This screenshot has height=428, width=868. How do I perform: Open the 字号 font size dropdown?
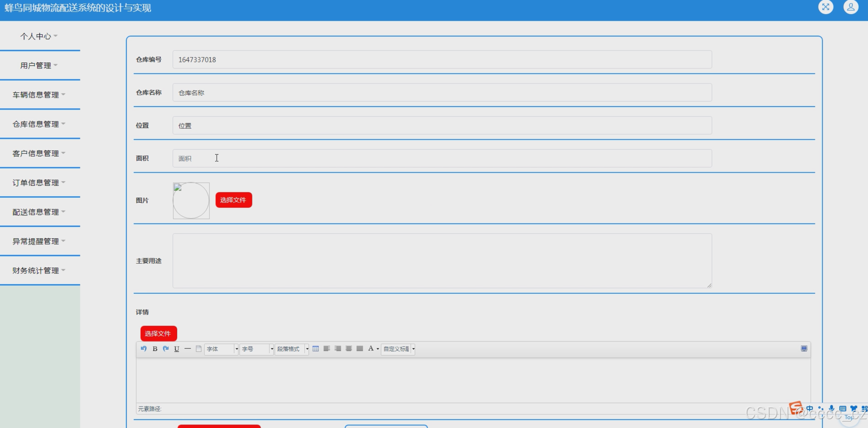256,349
